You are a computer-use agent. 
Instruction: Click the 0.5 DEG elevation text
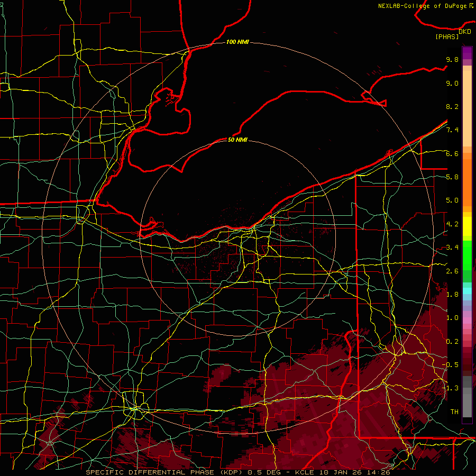tap(264, 472)
